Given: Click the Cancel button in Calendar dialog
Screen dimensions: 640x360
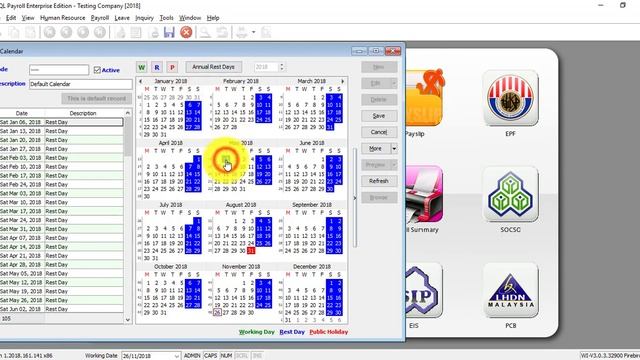Looking at the screenshot, I should coord(379,132).
